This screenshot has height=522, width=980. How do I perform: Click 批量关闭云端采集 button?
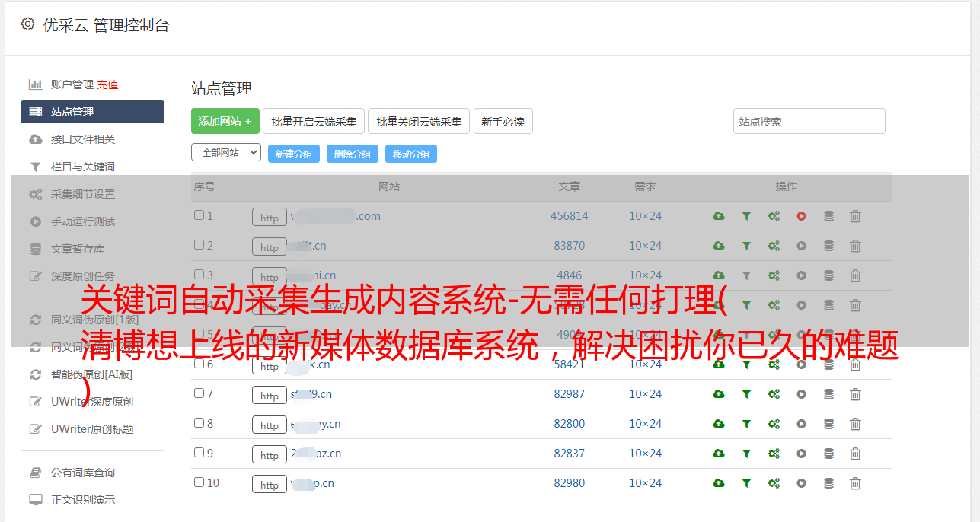(x=419, y=121)
